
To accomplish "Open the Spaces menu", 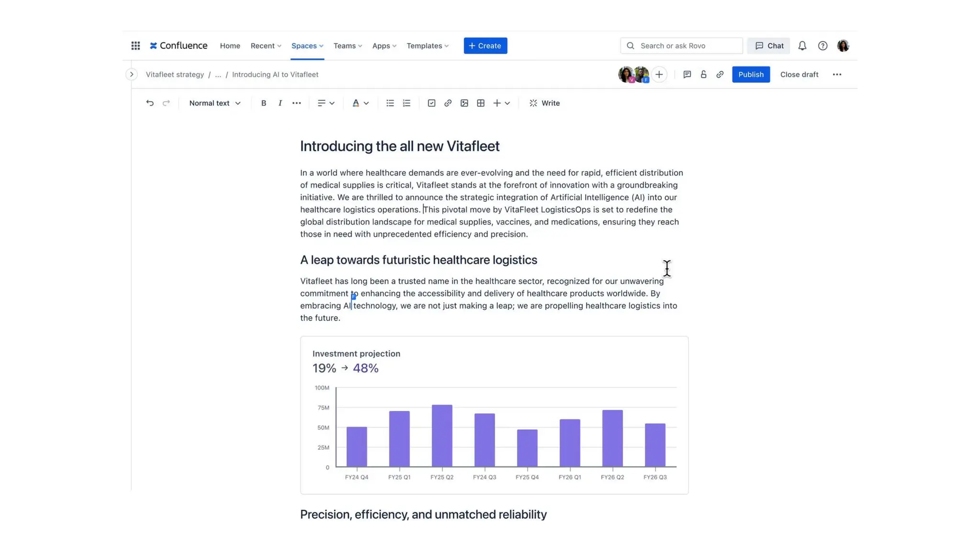I will coord(307,45).
